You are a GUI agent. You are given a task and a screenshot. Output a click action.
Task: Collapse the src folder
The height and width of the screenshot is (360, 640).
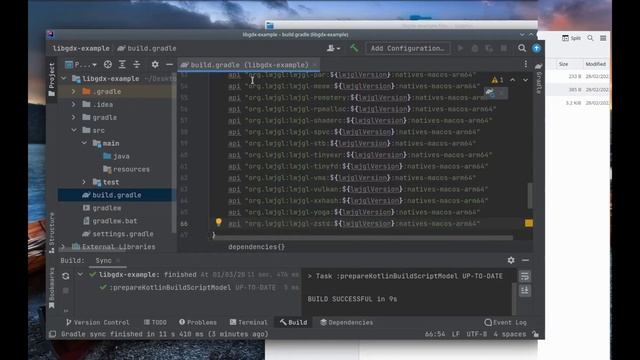74,130
